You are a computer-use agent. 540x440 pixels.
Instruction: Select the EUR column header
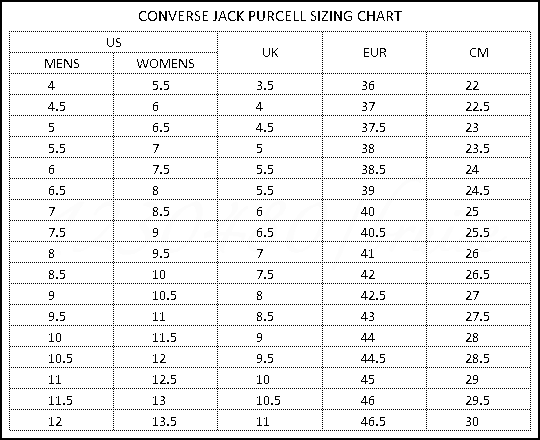pos(375,53)
